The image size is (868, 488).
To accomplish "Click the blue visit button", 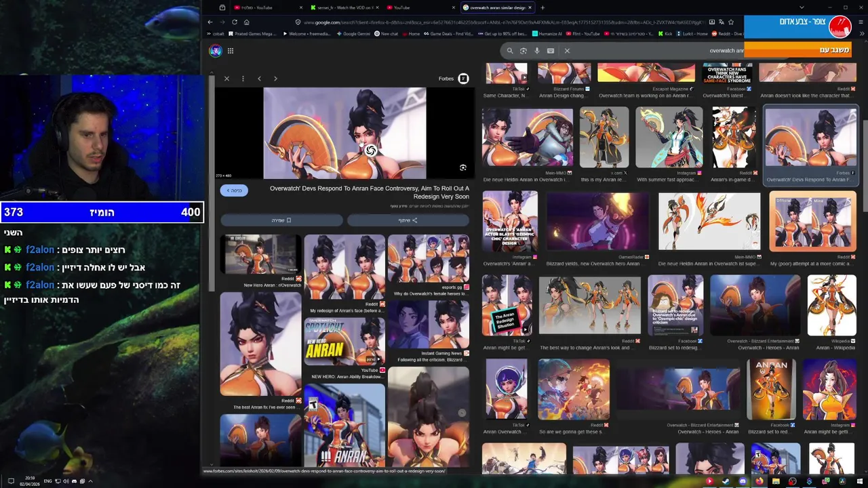I will pyautogui.click(x=234, y=190).
